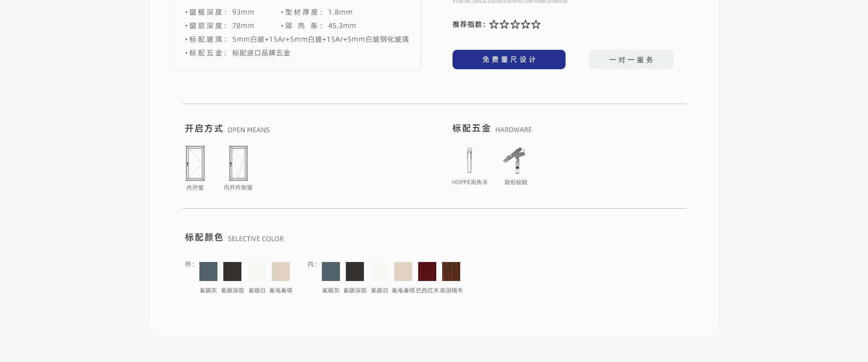Screen dimensions: 868x362
Task: Pick interior 氟电香槟 color swatch
Action: coord(403,271)
